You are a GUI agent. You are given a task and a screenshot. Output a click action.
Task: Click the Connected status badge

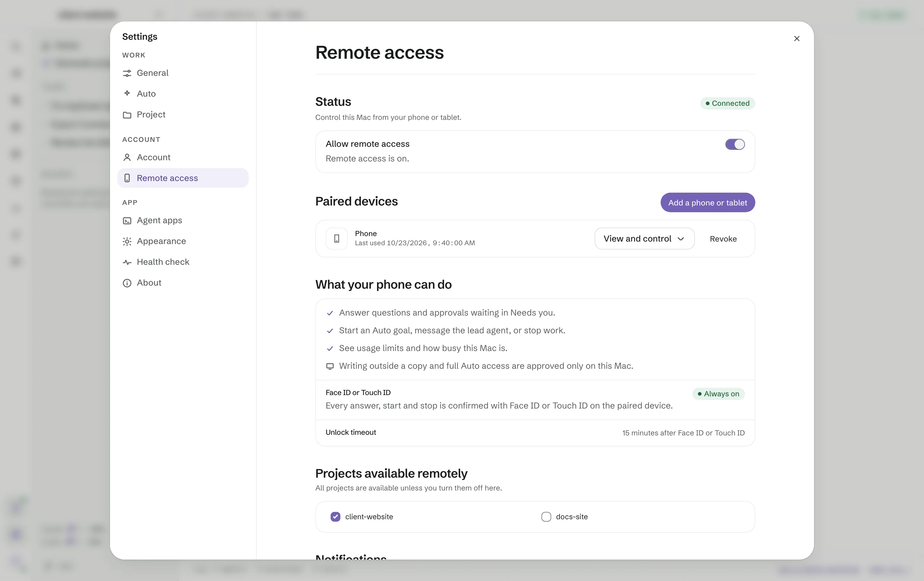point(728,103)
